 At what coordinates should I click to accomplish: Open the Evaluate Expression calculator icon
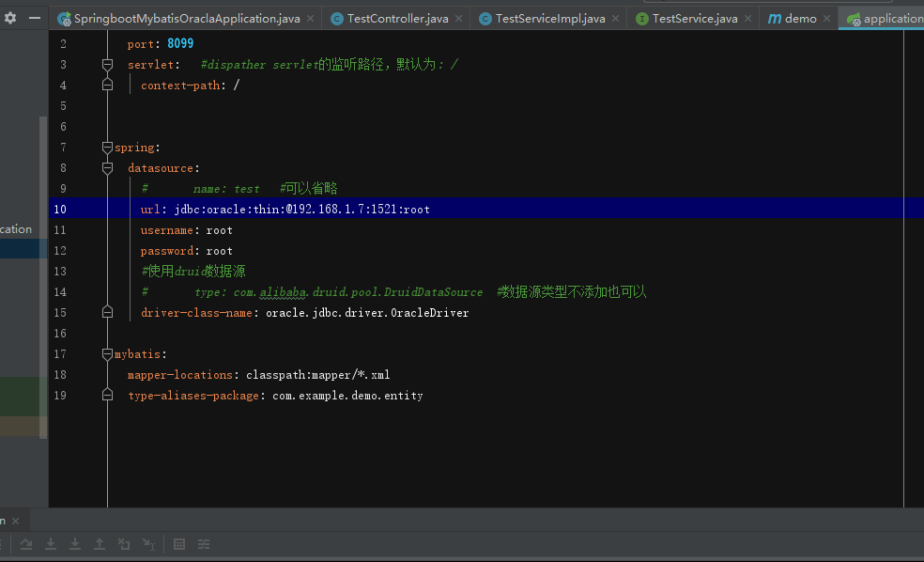pyautogui.click(x=178, y=544)
